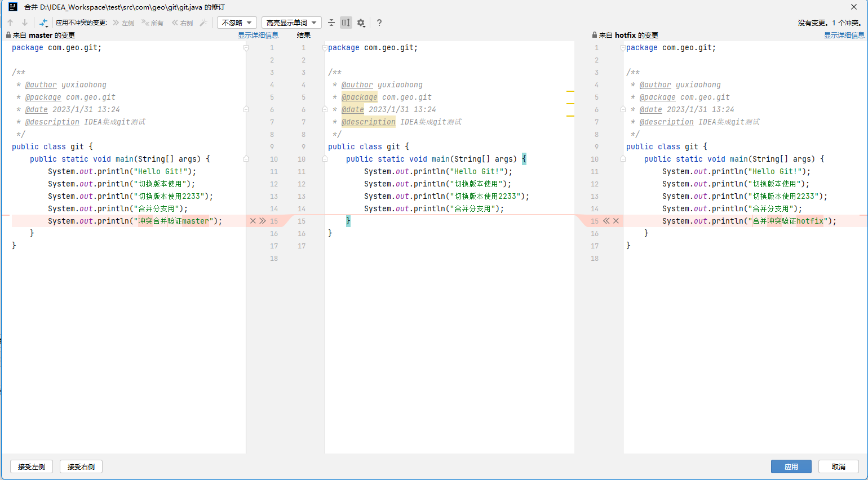Click 接受右侧 button
The width and height of the screenshot is (868, 480).
coord(81,466)
